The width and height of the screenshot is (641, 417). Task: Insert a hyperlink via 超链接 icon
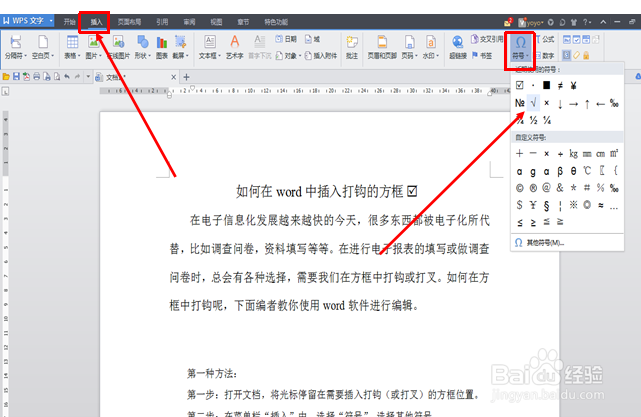coord(458,47)
